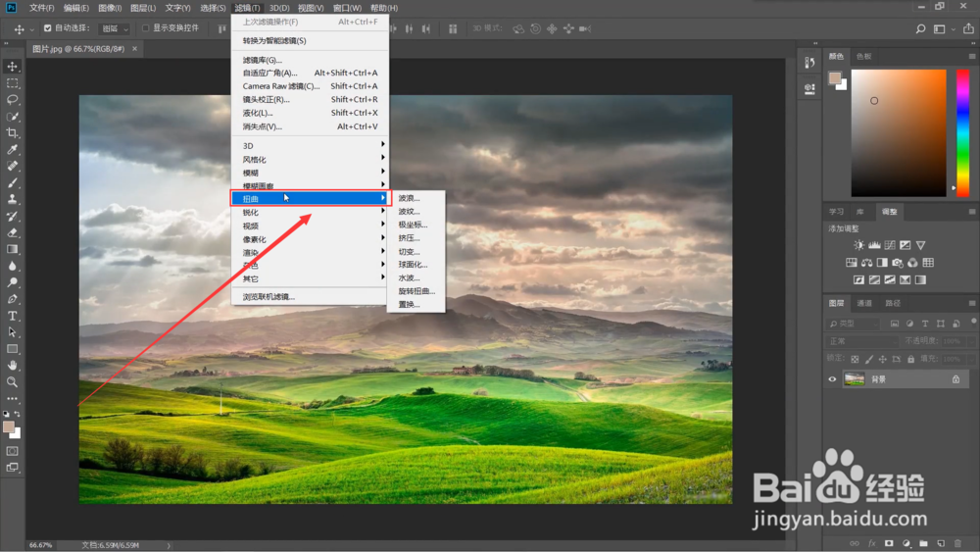
Task: Select the Path Selection tool
Action: [12, 332]
